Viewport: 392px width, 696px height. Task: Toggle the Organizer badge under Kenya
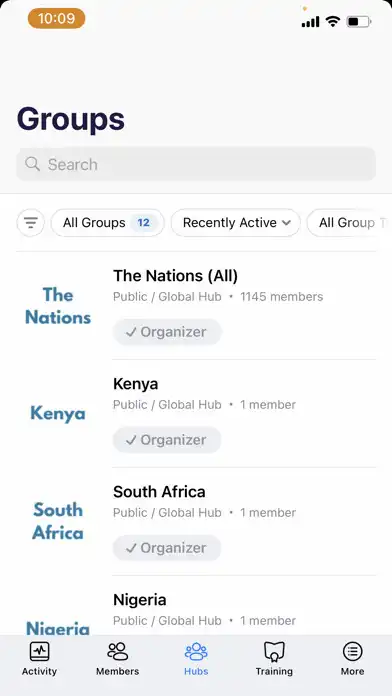coord(167,440)
